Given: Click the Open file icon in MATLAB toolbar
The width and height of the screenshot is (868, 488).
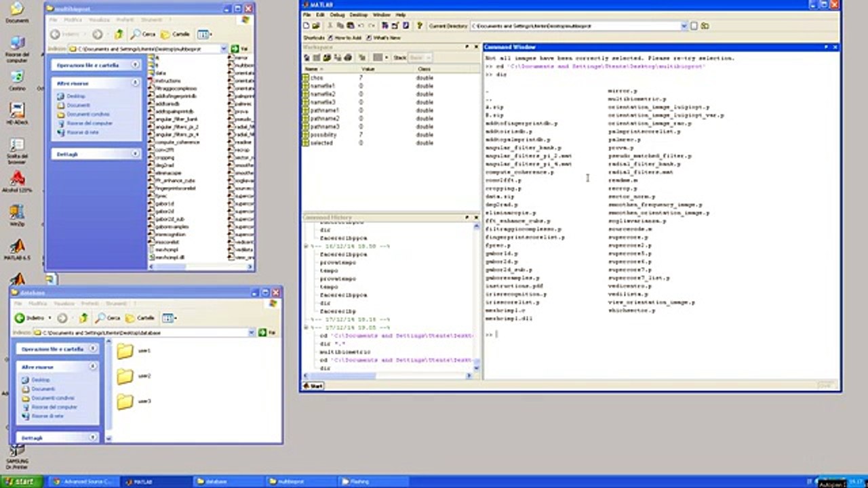Looking at the screenshot, I should point(316,26).
